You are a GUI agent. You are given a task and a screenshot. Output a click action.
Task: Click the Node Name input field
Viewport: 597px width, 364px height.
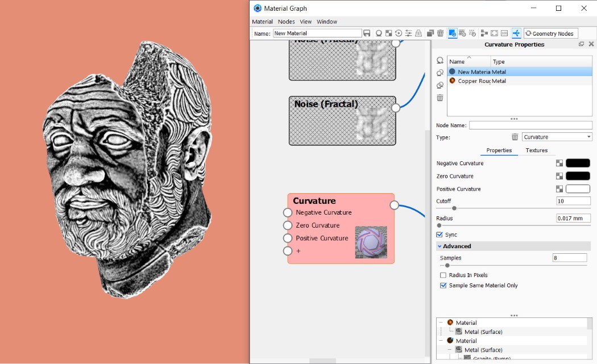tap(530, 125)
